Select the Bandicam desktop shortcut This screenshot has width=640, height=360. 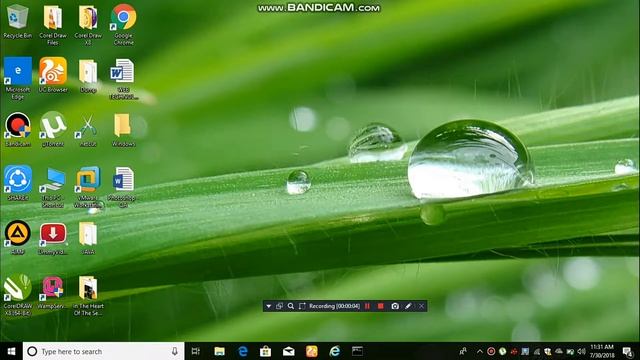point(18,129)
